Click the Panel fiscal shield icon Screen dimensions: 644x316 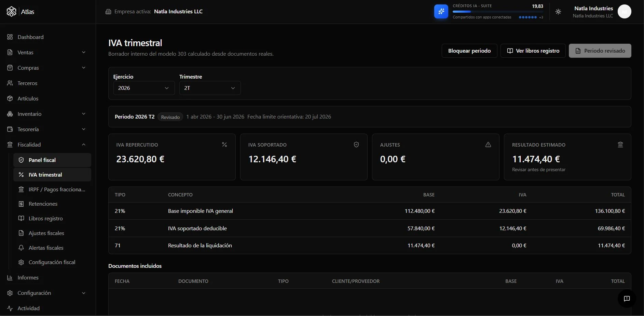pos(21,160)
